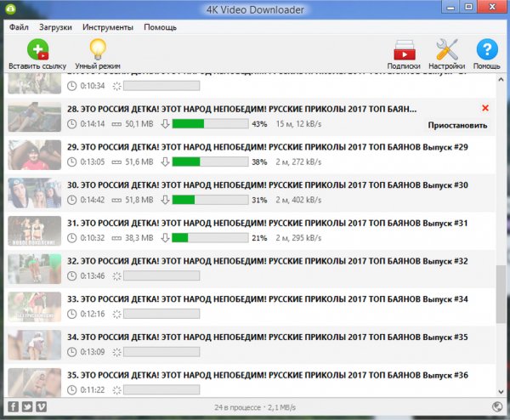Select thumbnail of video 31
This screenshot has height=420, width=510.
click(35, 231)
